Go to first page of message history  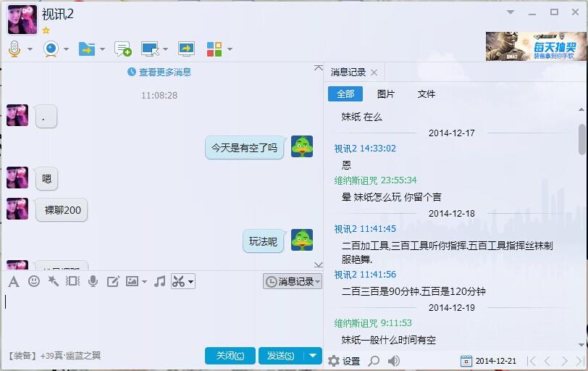tap(531, 361)
